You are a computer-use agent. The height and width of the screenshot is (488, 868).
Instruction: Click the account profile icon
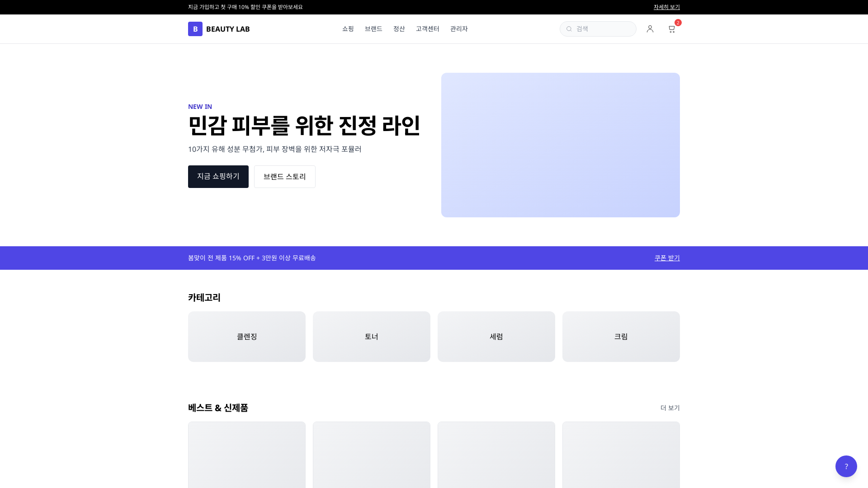point(650,28)
